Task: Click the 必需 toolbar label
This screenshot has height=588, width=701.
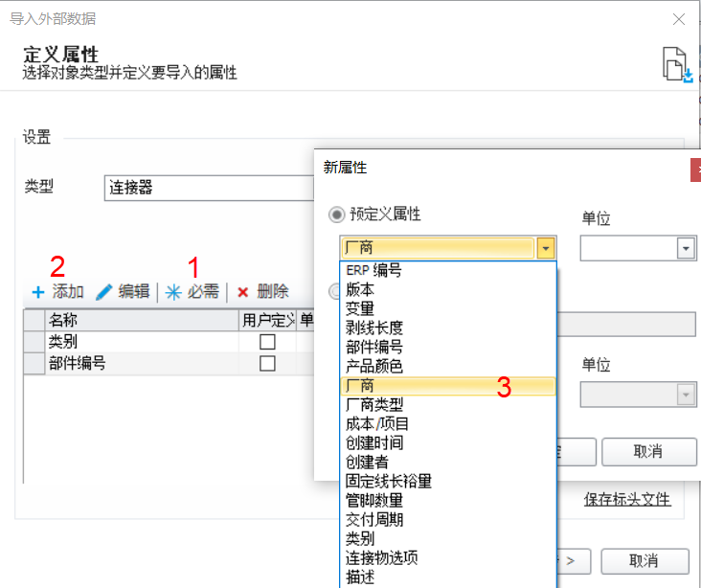Action: click(203, 291)
